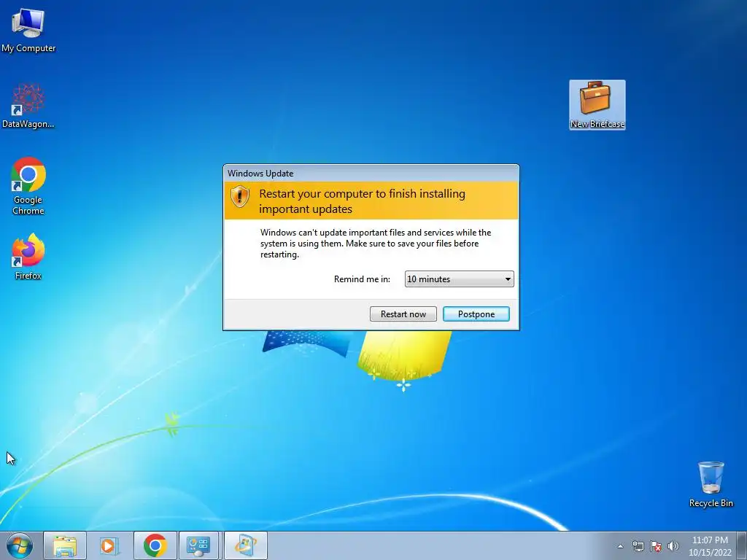The width and height of the screenshot is (747, 560).
Task: Click the 'Restart your computer' heading text
Action: [362, 201]
